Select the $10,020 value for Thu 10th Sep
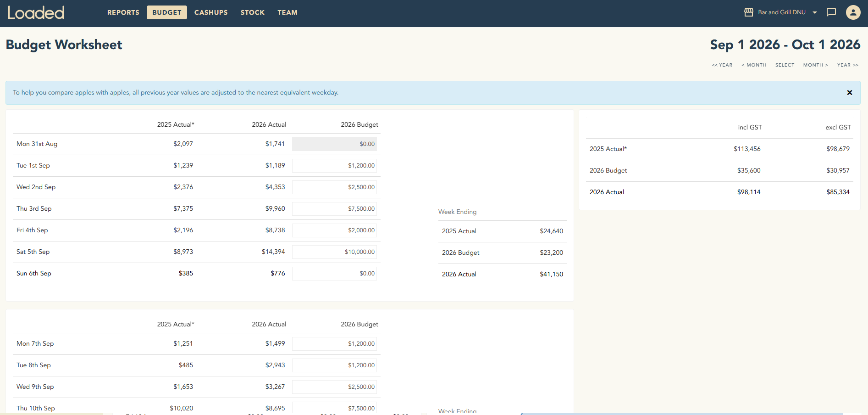Viewport: 868px width, 415px height. [181, 409]
